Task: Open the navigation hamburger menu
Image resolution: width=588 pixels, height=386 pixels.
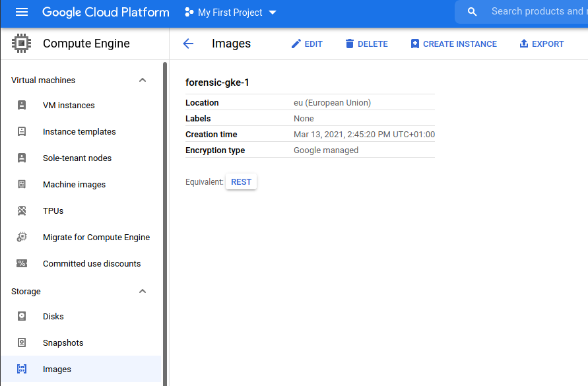Action: tap(22, 12)
